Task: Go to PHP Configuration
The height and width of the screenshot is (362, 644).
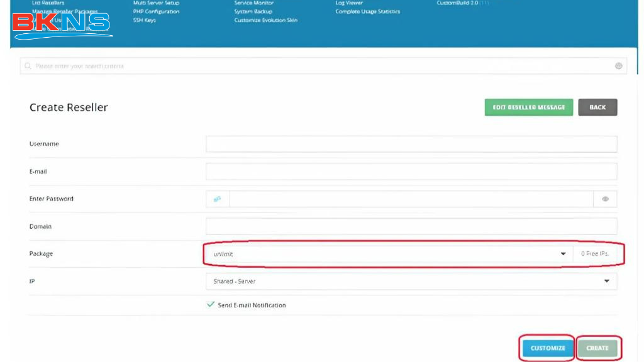Action: (156, 11)
